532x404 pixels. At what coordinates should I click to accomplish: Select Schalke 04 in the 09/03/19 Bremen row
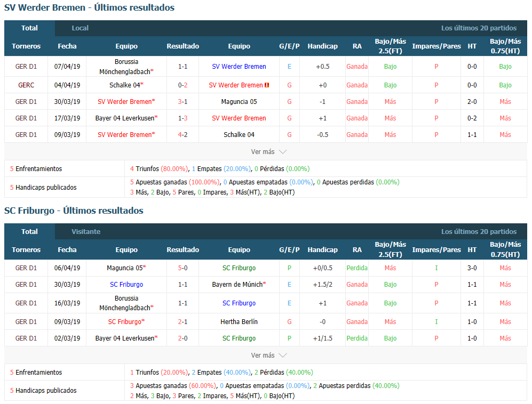tap(239, 134)
